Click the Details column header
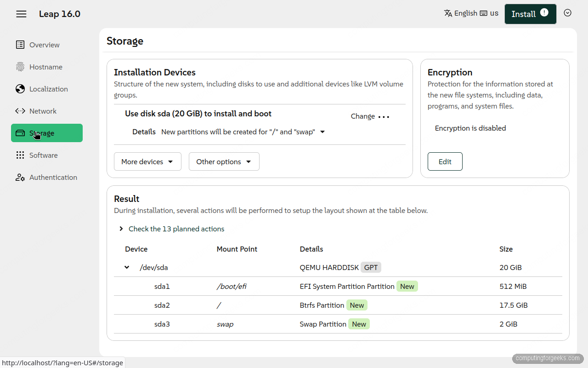The image size is (588, 368). [311, 249]
